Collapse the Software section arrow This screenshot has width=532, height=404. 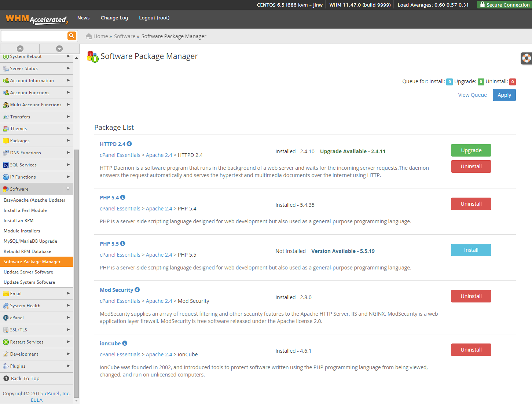(x=68, y=189)
